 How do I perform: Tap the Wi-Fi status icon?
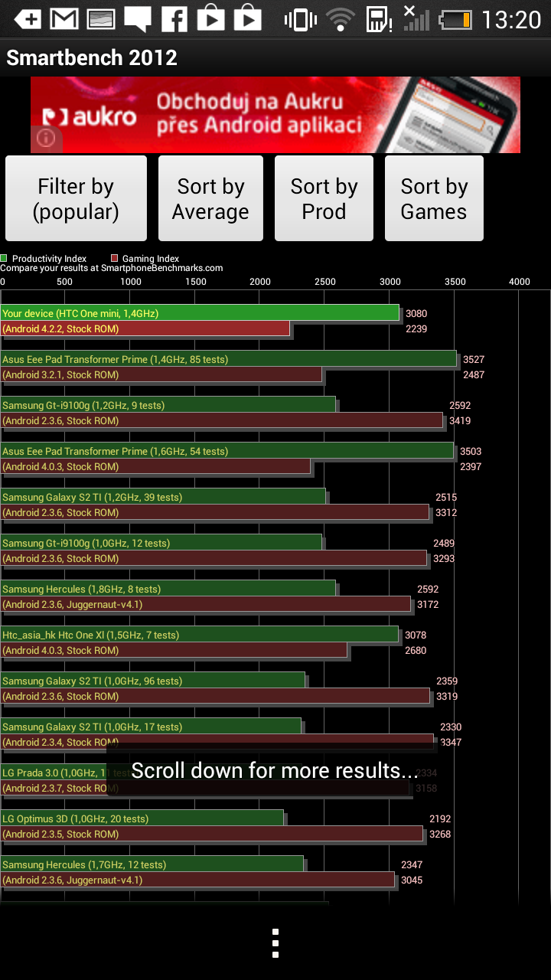(x=341, y=19)
